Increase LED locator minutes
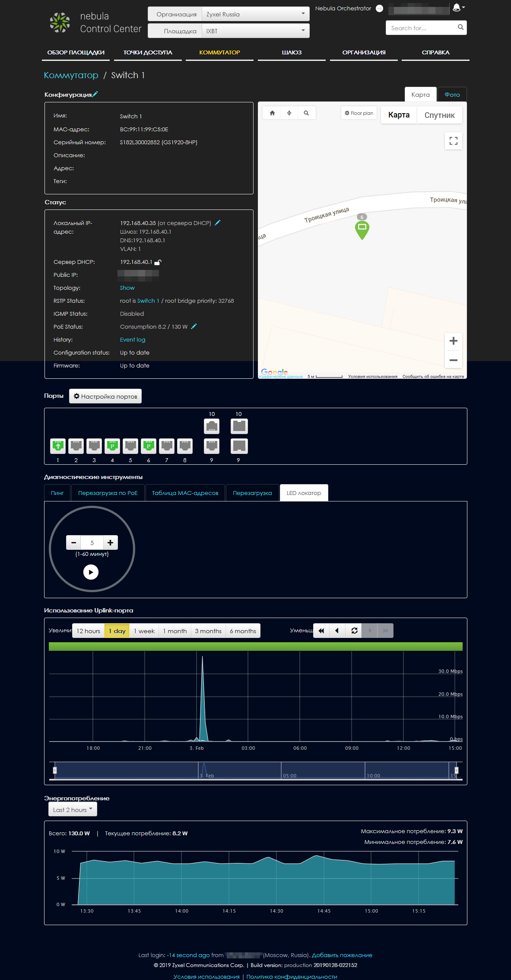 [x=111, y=542]
